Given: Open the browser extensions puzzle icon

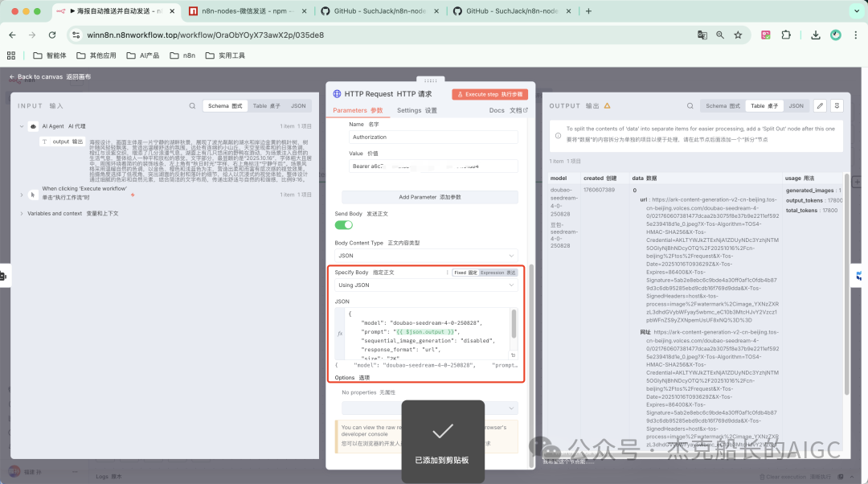Looking at the screenshot, I should click(x=786, y=35).
